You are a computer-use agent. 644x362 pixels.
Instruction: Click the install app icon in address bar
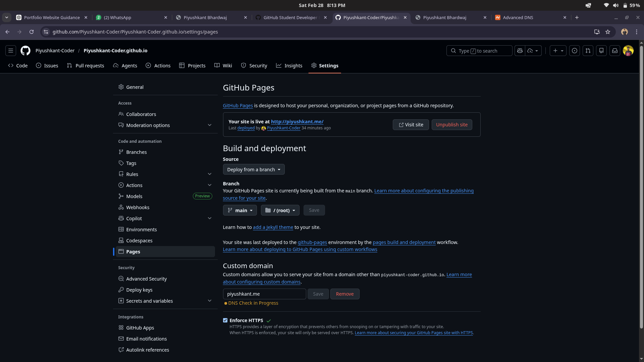click(597, 32)
